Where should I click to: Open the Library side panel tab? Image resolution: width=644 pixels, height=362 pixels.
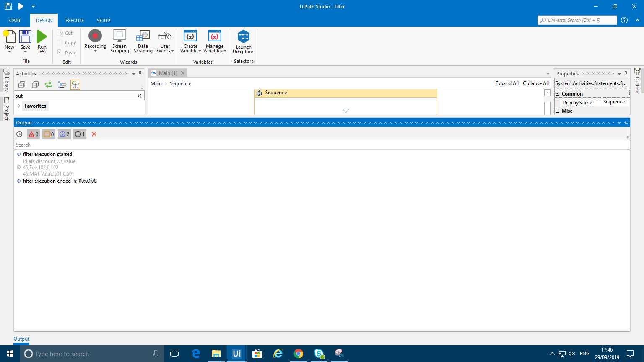tap(6, 80)
